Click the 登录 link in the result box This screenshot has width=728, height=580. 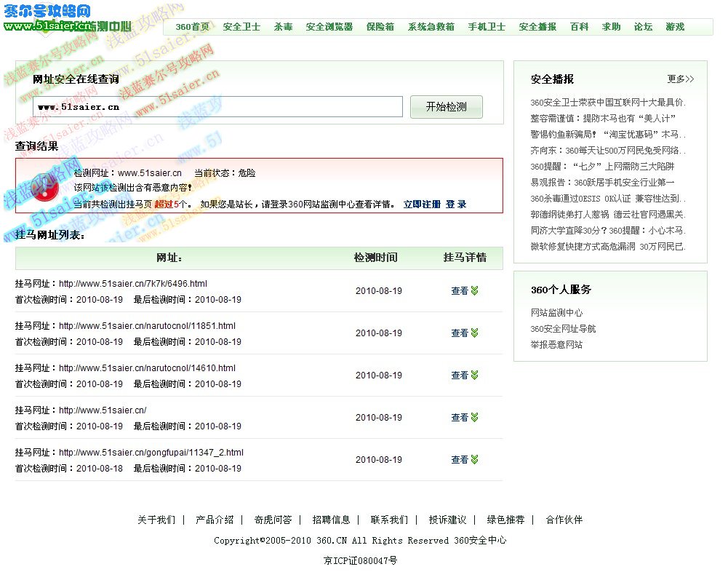(456, 204)
